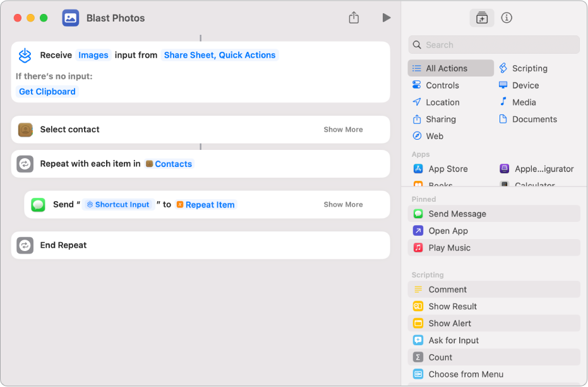Change the Images input type token
The width and height of the screenshot is (588, 387).
coord(93,55)
